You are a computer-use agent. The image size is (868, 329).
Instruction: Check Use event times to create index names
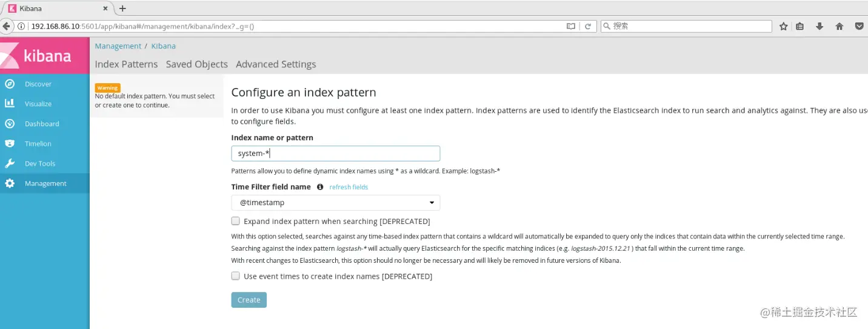click(236, 276)
